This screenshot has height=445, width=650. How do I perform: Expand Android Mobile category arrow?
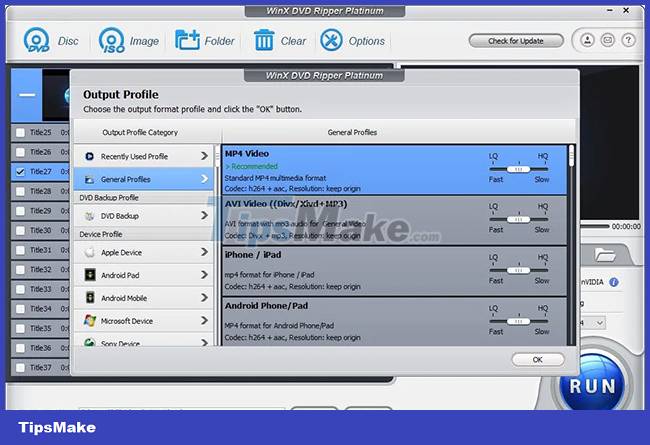[204, 297]
